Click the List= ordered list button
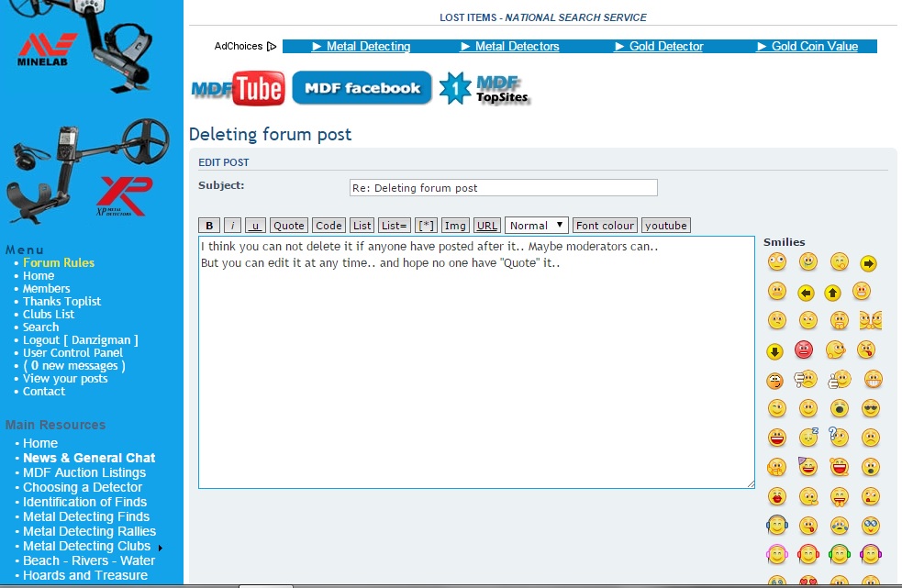902x588 pixels. [x=394, y=226]
